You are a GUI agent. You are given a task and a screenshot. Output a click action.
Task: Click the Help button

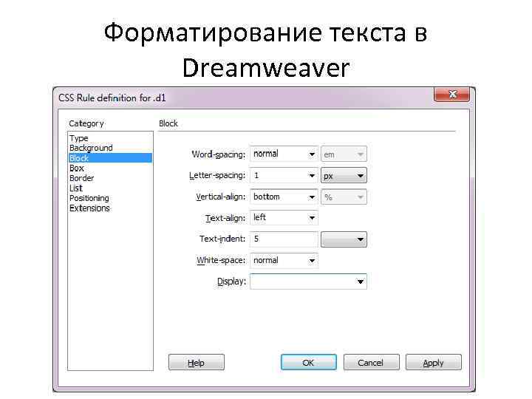point(196,362)
